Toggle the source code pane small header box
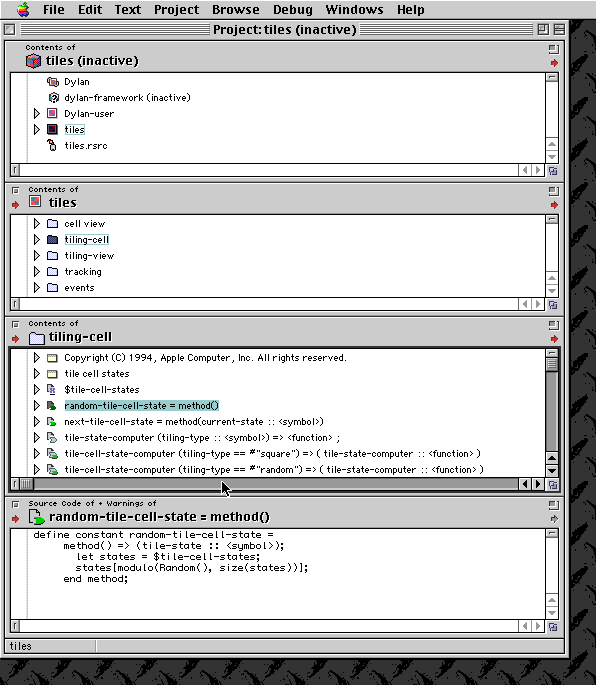The image size is (596, 685). click(x=15, y=505)
